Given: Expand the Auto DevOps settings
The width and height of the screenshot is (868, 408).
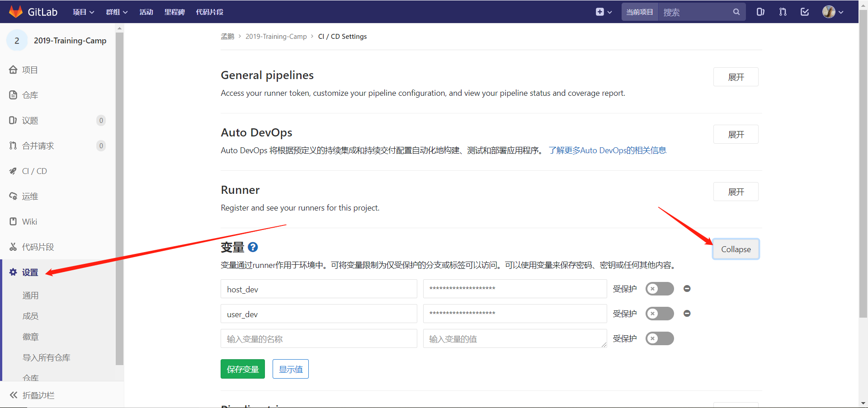Looking at the screenshot, I should coord(736,134).
